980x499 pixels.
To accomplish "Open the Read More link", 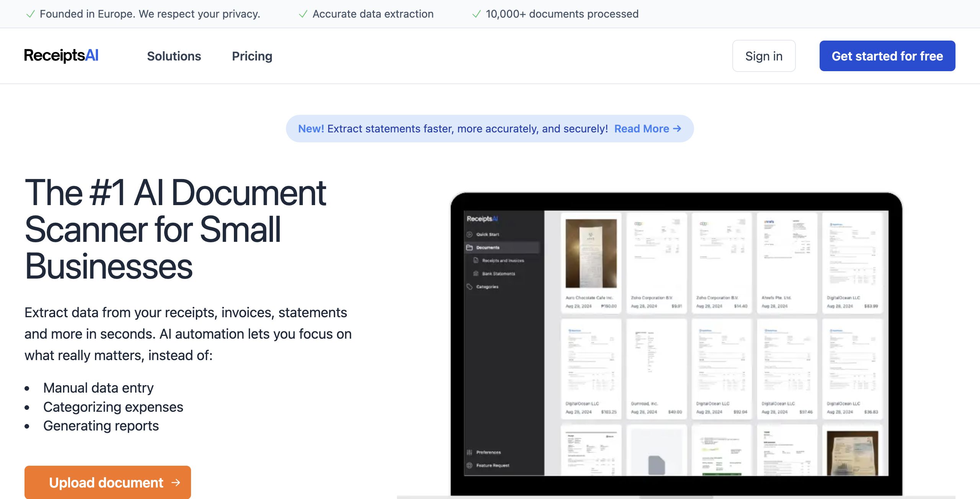I will (x=642, y=129).
